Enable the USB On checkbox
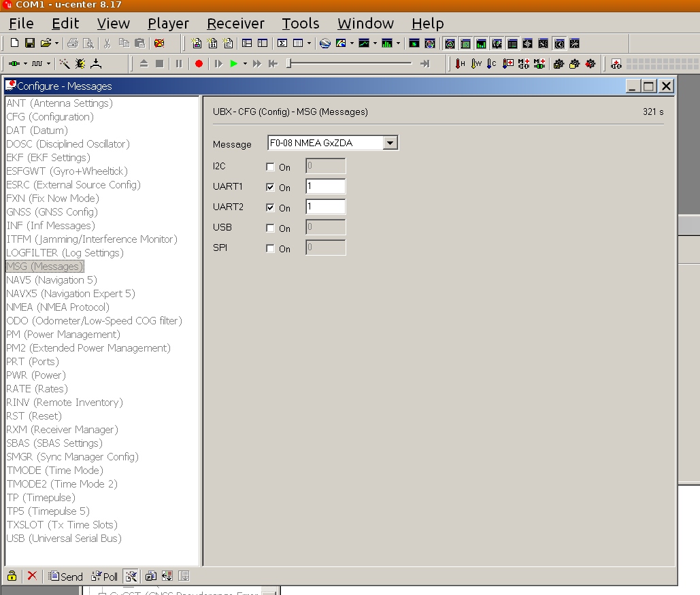Image resolution: width=700 pixels, height=595 pixels. 270,228
